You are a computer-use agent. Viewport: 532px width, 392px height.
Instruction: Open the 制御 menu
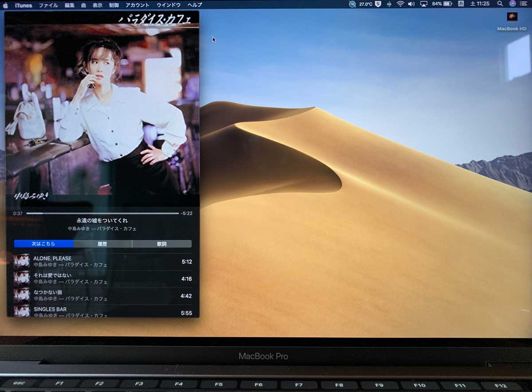click(114, 5)
